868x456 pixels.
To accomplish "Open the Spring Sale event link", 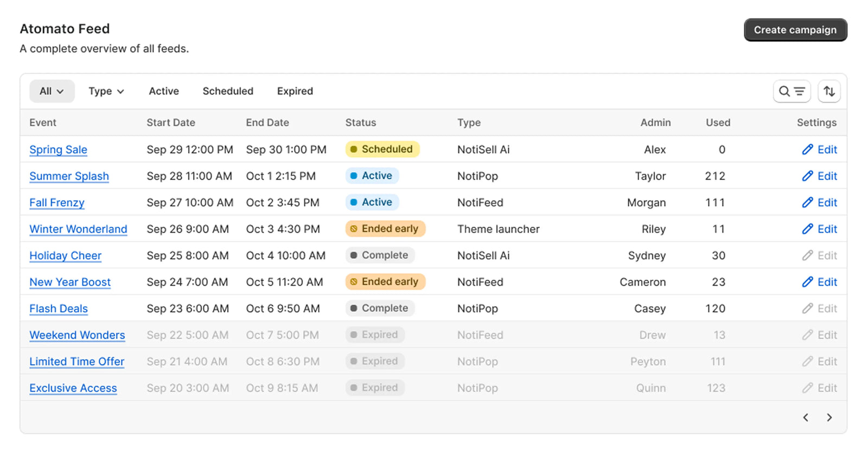I will 58,150.
